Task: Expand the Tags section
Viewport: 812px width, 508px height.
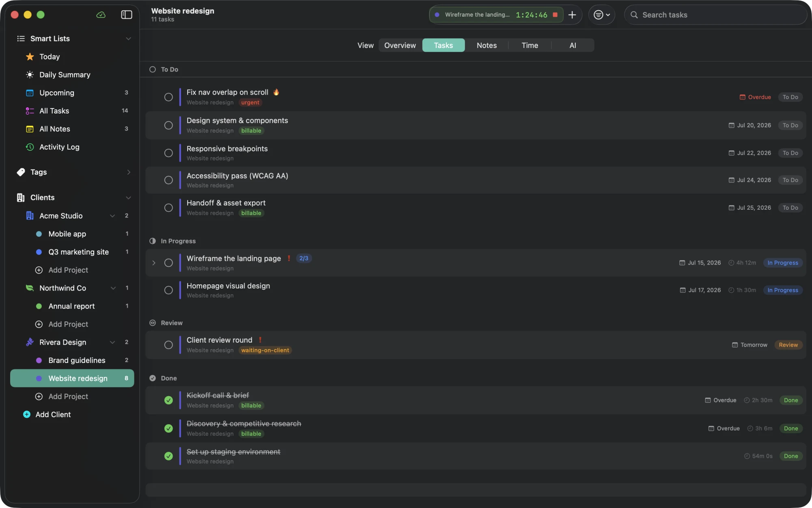Action: [128, 172]
